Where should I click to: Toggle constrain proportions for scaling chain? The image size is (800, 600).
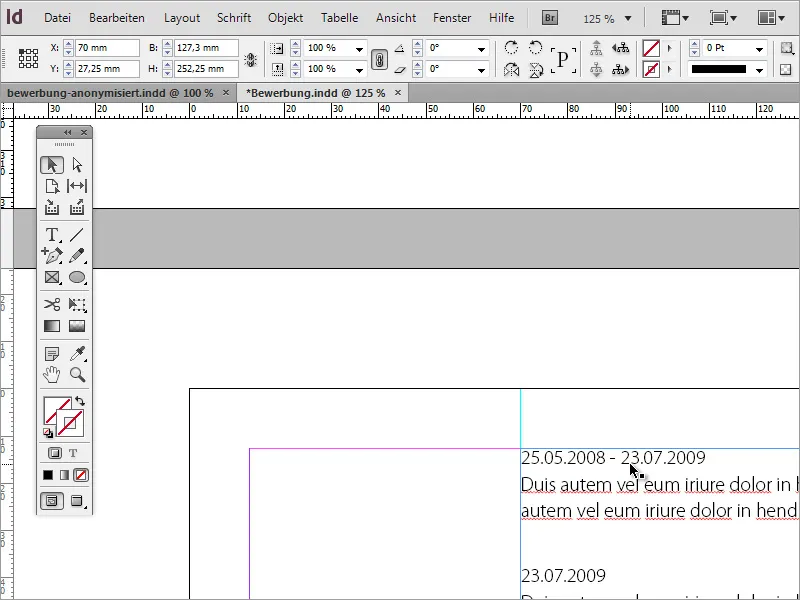379,60
